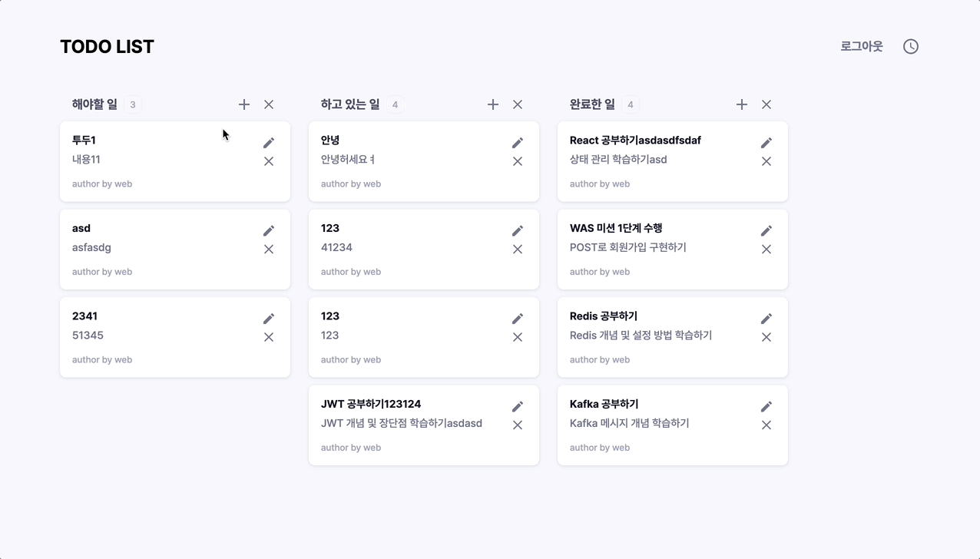980x559 pixels.
Task: Edit the WAS 미션 1단계 수행 card
Action: click(x=766, y=230)
